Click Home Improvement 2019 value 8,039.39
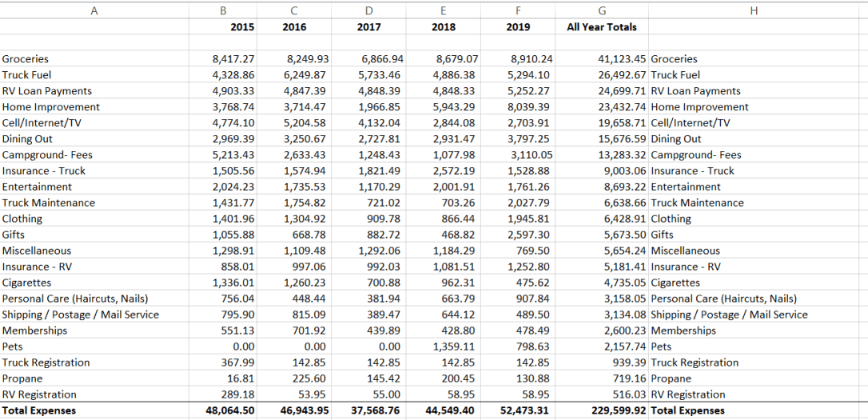Screen dimensions: 868x420 click(x=529, y=107)
